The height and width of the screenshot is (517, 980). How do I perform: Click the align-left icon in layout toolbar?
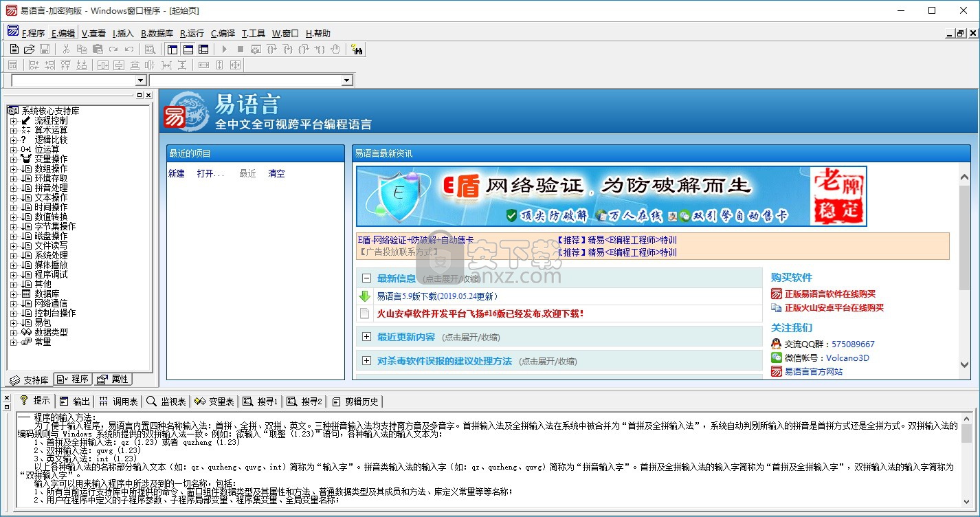[x=34, y=65]
